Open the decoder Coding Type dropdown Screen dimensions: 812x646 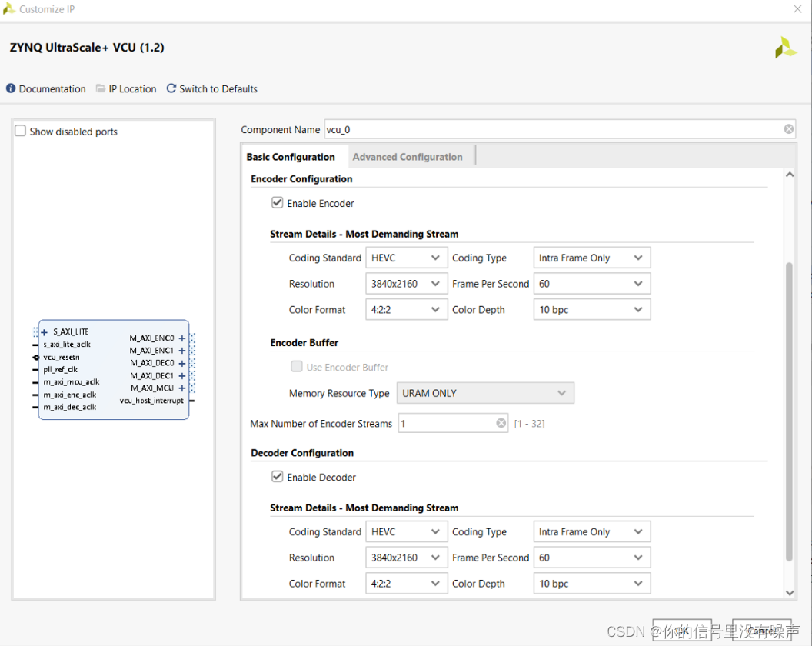(x=592, y=531)
